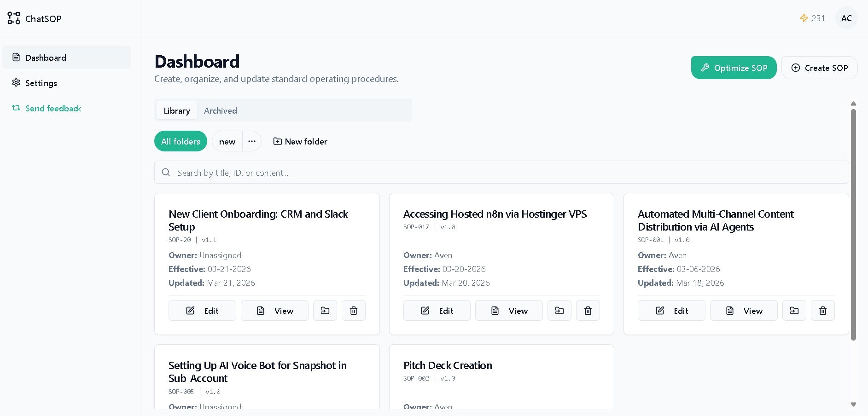Move New Client Onboarding SOP to folder icon
Image resolution: width=868 pixels, height=416 pixels.
click(x=325, y=311)
